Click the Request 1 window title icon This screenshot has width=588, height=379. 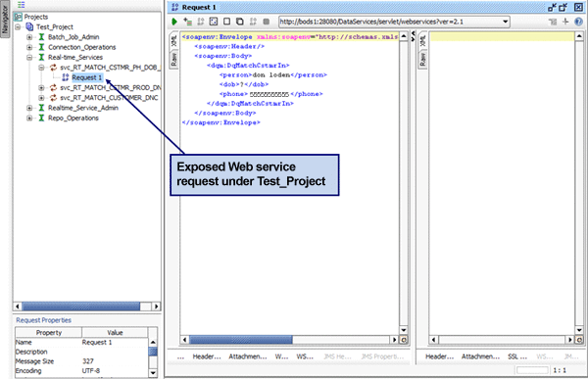[174, 7]
